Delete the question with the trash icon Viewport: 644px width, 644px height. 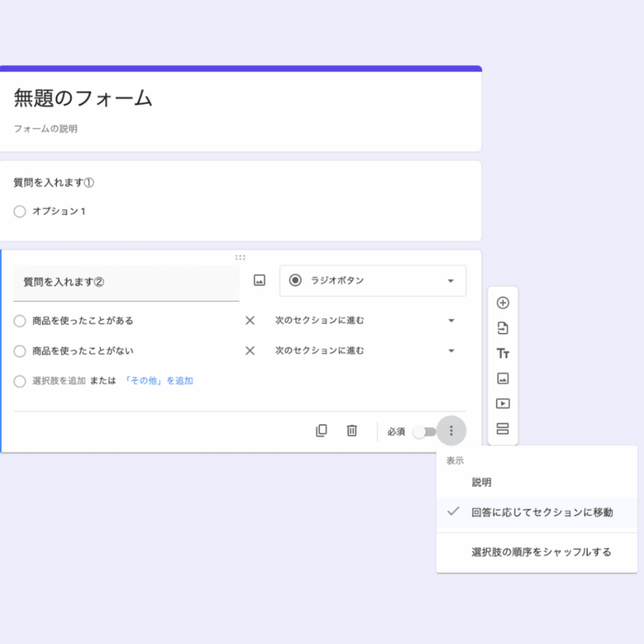coord(352,430)
